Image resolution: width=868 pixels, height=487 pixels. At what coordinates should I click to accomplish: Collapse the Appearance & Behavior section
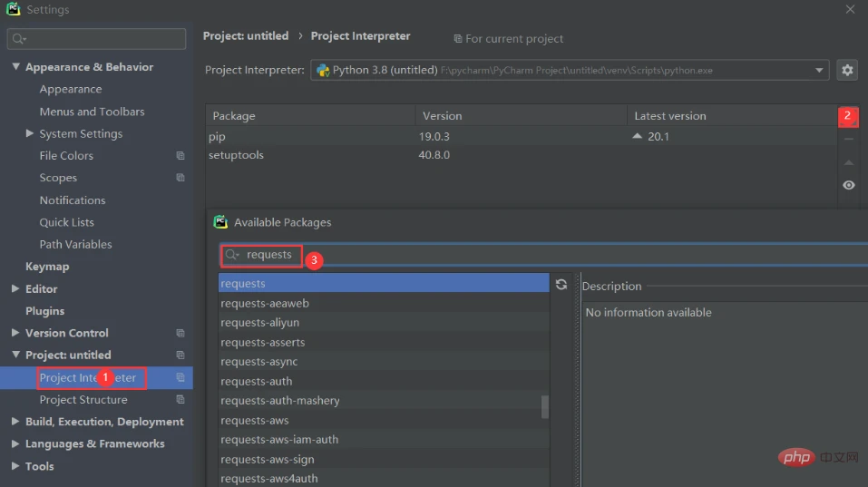coord(15,67)
